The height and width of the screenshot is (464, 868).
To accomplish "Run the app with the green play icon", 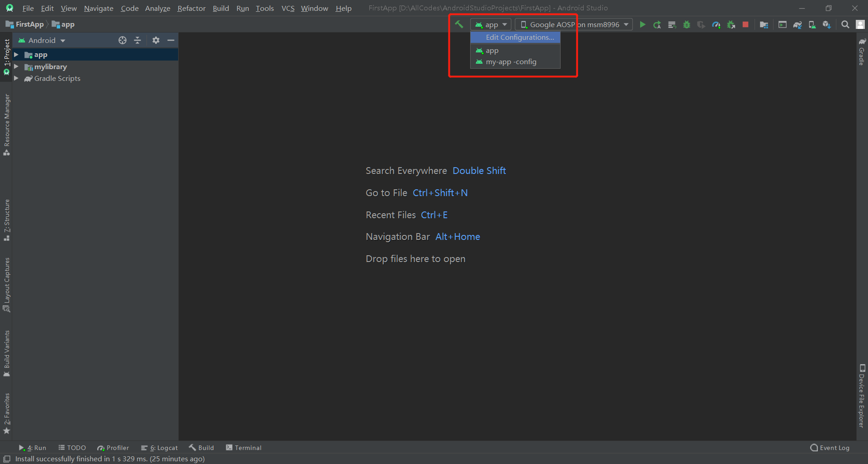I will [x=642, y=24].
